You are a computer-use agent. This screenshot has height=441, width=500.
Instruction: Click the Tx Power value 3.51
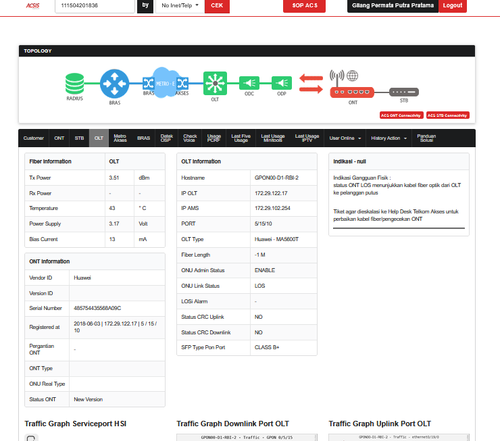click(x=114, y=178)
